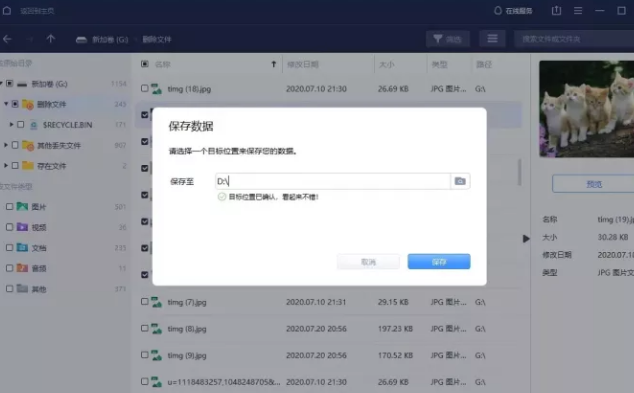The image size is (634, 393).
Task: Click the Pictures (图片) folder icon
Action: (x=22, y=207)
